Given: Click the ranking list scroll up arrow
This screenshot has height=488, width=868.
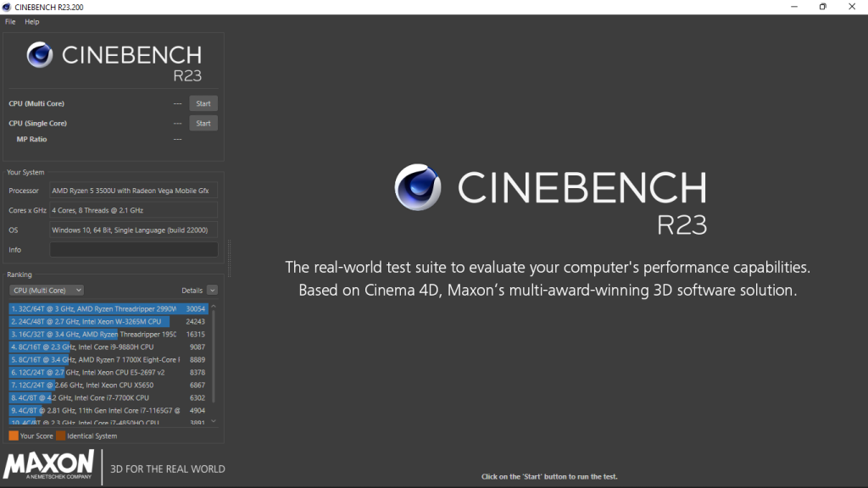Looking at the screenshot, I should 214,307.
